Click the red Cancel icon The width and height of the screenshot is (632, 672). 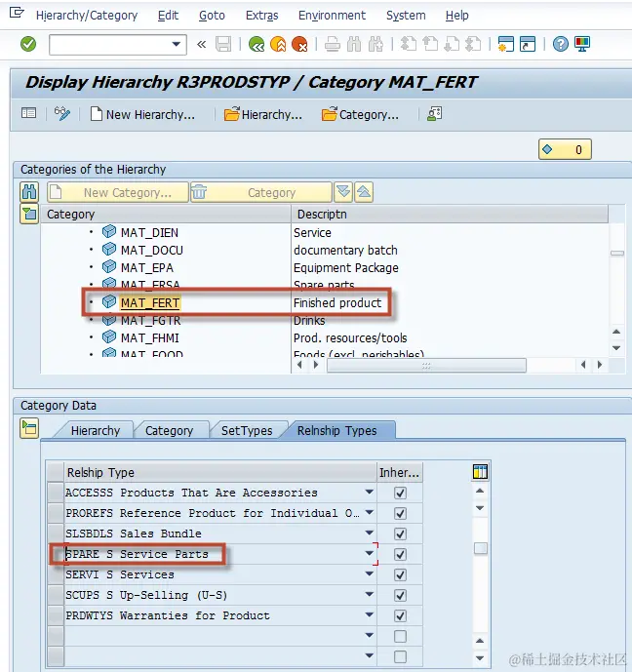pyautogui.click(x=299, y=44)
